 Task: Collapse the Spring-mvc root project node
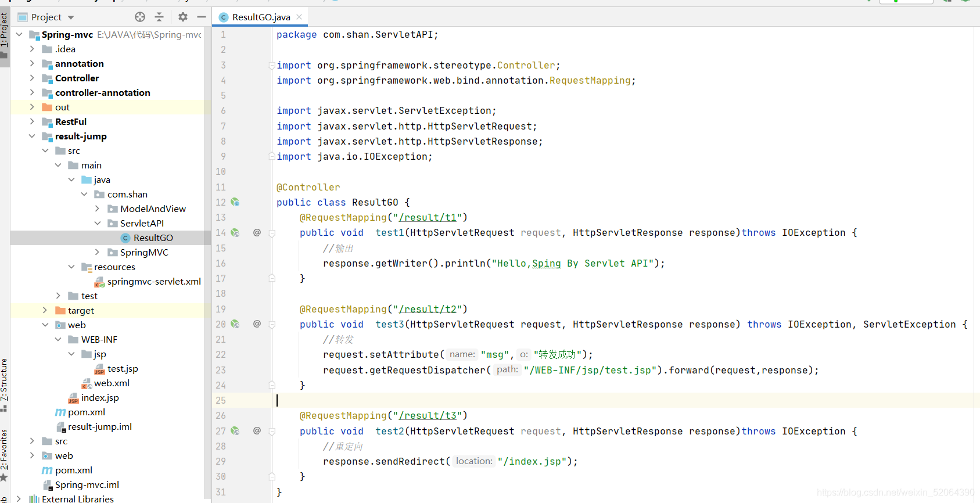pyautogui.click(x=19, y=34)
